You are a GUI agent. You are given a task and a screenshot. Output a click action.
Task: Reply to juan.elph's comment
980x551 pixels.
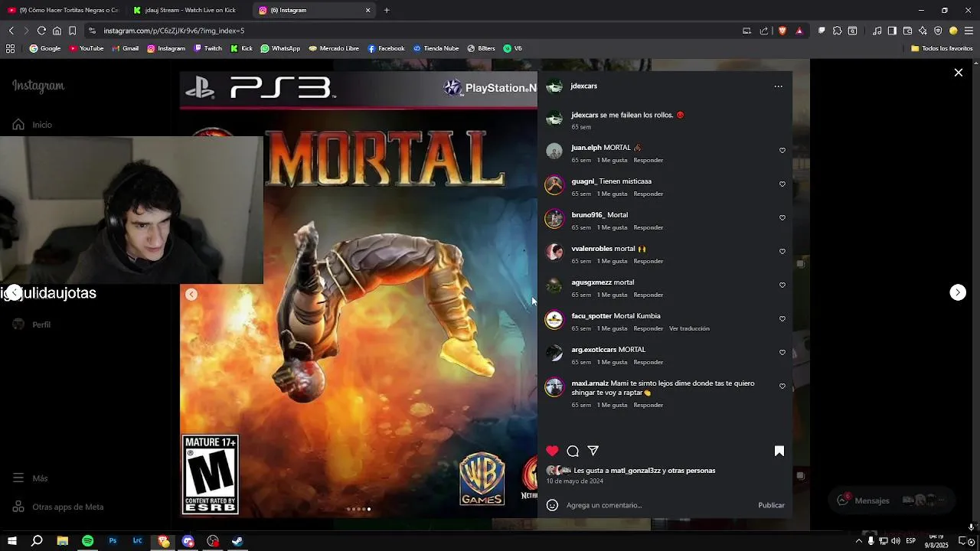[648, 160]
